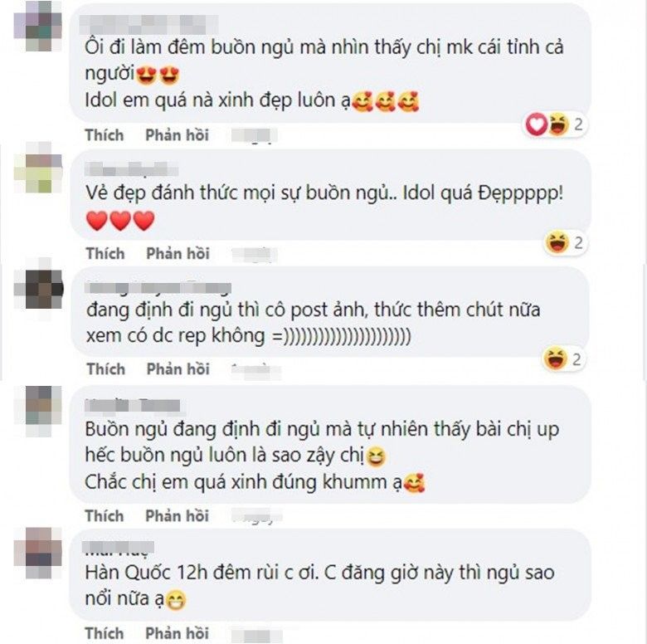Reply to the 'Hàn Quốc 12h đêm' comment
Viewport: 647px width, 644px height.
click(x=177, y=634)
